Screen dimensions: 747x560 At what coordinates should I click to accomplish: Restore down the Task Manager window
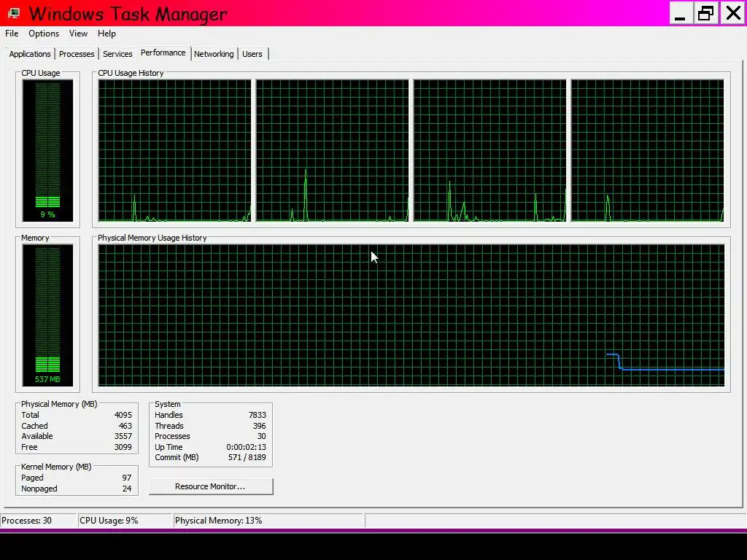pos(706,13)
